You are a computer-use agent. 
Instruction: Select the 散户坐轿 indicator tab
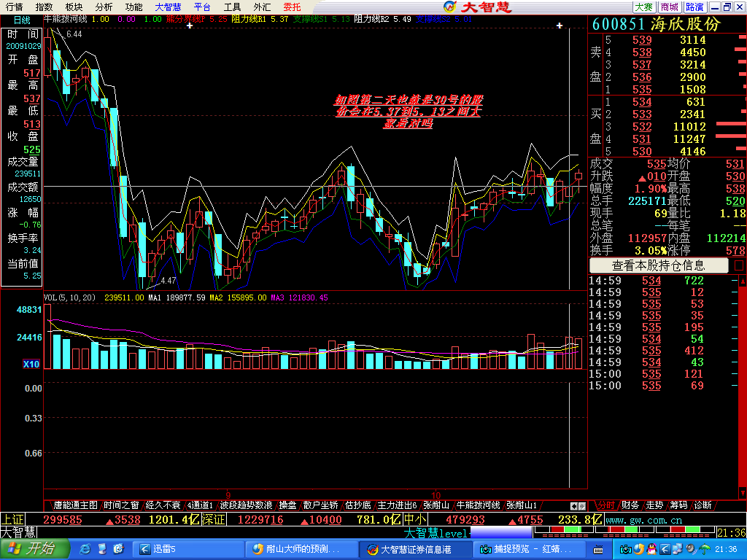click(x=321, y=505)
